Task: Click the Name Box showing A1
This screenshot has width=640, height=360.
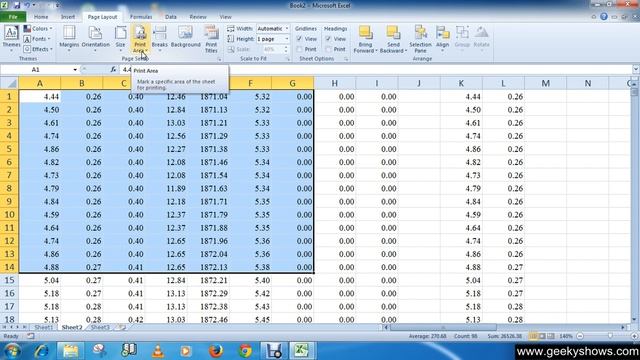Action: coord(36,70)
